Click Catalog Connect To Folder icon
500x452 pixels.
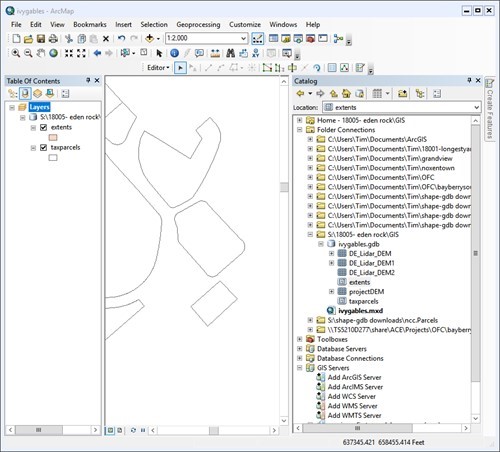coord(402,94)
